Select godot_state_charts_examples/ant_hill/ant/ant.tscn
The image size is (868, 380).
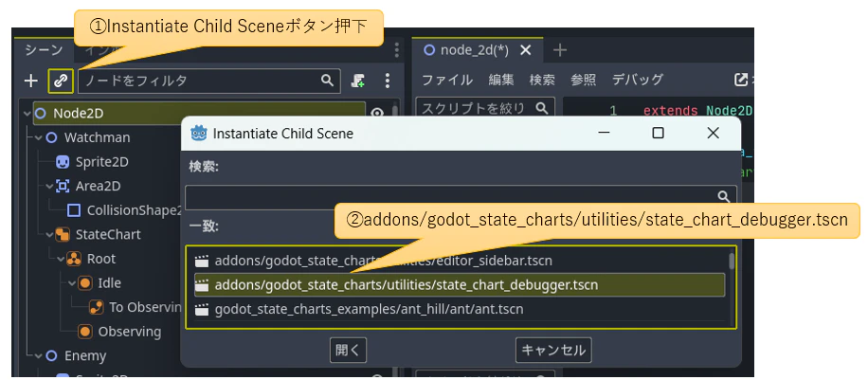click(x=460, y=309)
